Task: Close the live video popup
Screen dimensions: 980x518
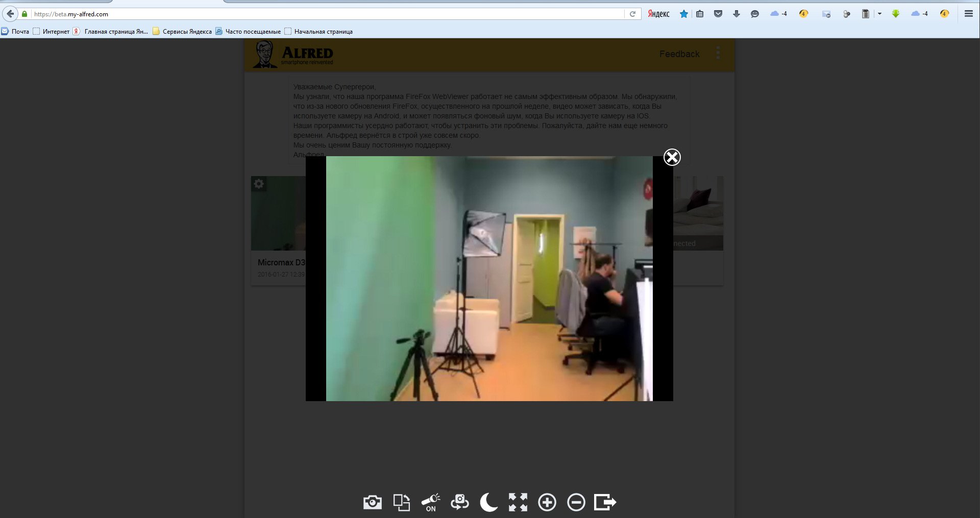Action: pos(672,157)
